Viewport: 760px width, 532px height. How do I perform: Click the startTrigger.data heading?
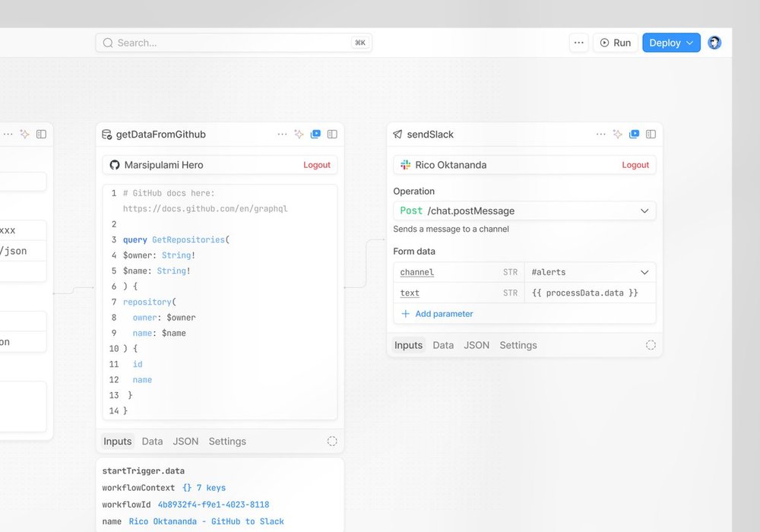click(144, 470)
